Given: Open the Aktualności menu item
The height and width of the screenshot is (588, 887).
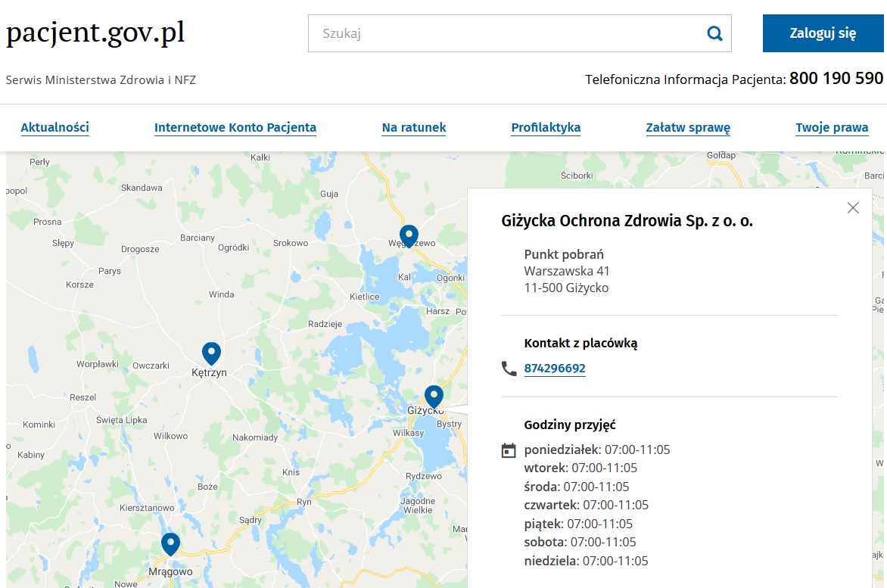Looking at the screenshot, I should pos(55,127).
